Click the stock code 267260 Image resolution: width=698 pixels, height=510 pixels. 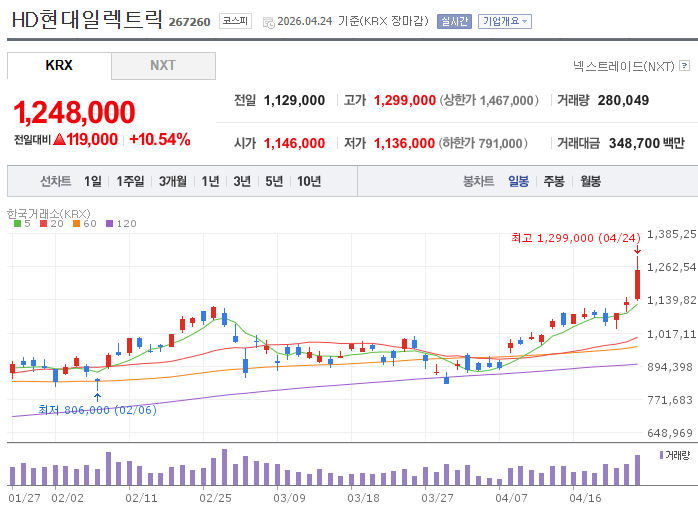pos(189,22)
